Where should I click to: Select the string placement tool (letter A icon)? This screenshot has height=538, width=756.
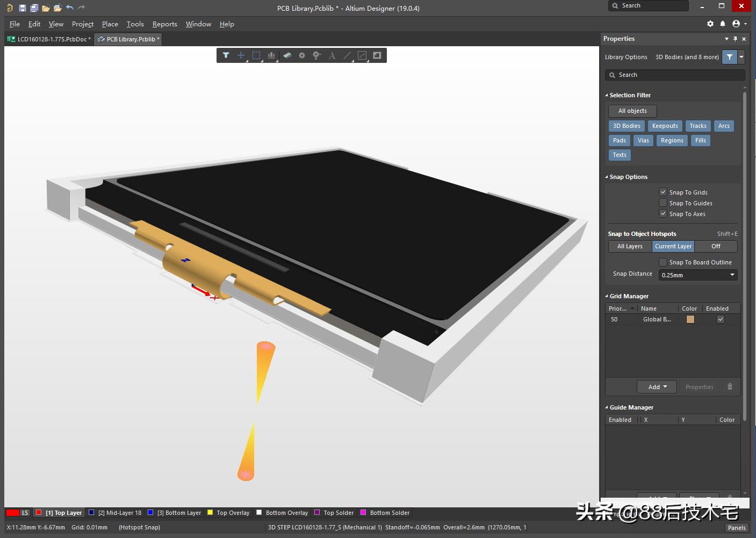click(332, 55)
